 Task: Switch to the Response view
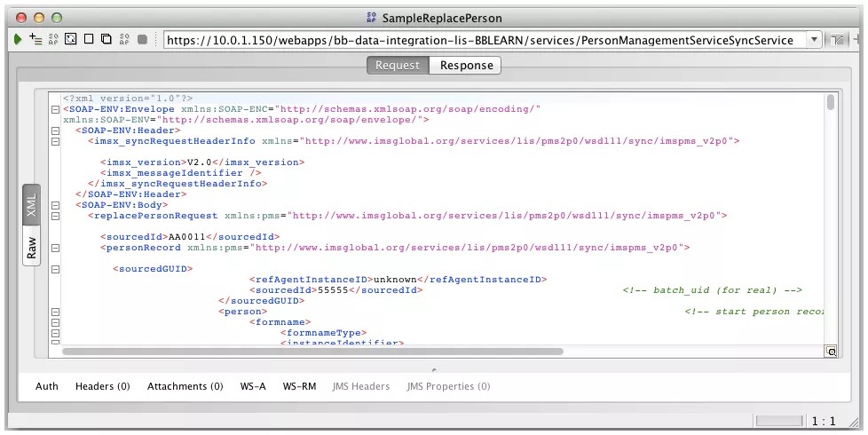(x=466, y=66)
